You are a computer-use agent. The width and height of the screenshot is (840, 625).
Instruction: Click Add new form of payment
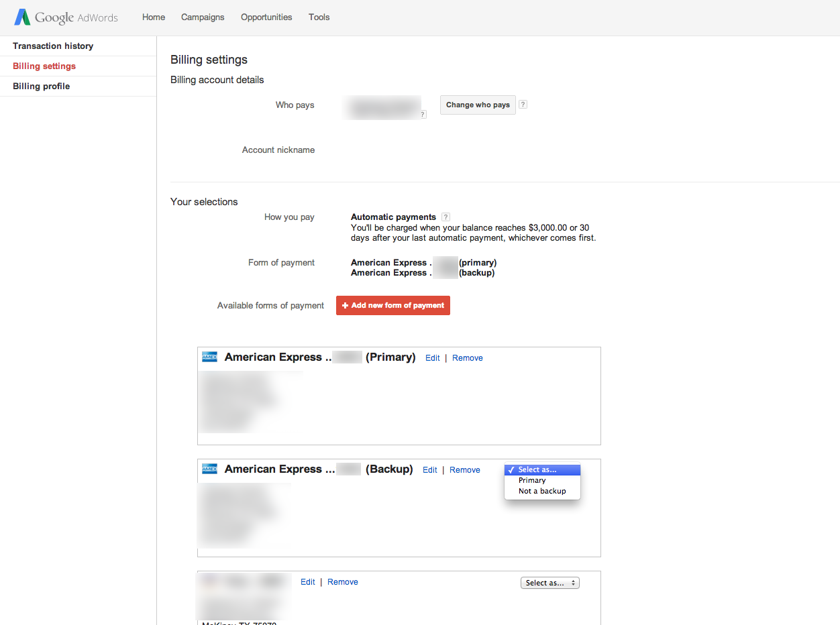point(393,305)
